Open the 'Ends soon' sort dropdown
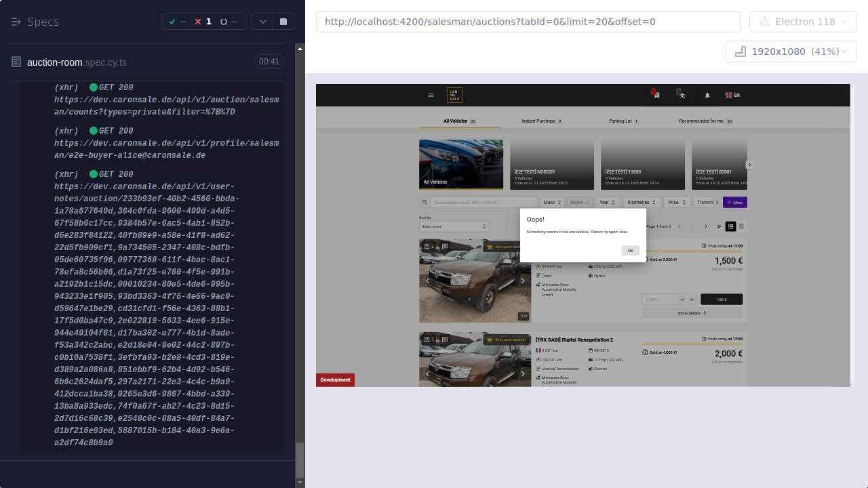Screen dimensions: 868x488 tap(453, 226)
